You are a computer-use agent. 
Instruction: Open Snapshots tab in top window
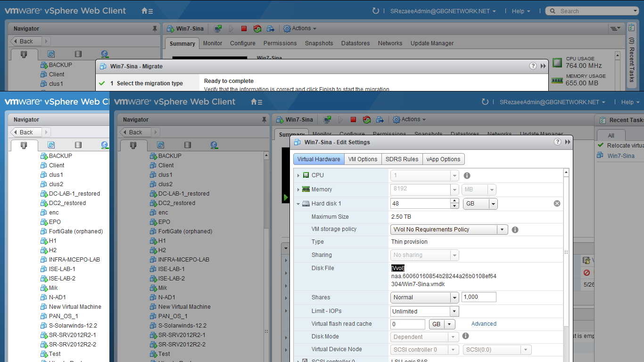coord(319,43)
